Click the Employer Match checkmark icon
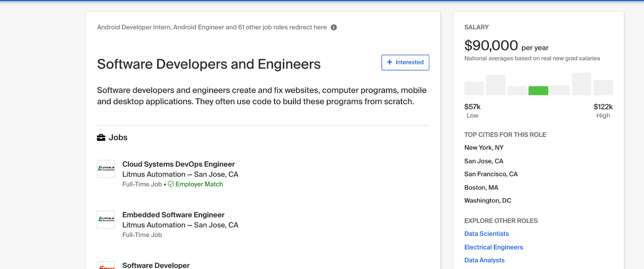 [x=171, y=184]
